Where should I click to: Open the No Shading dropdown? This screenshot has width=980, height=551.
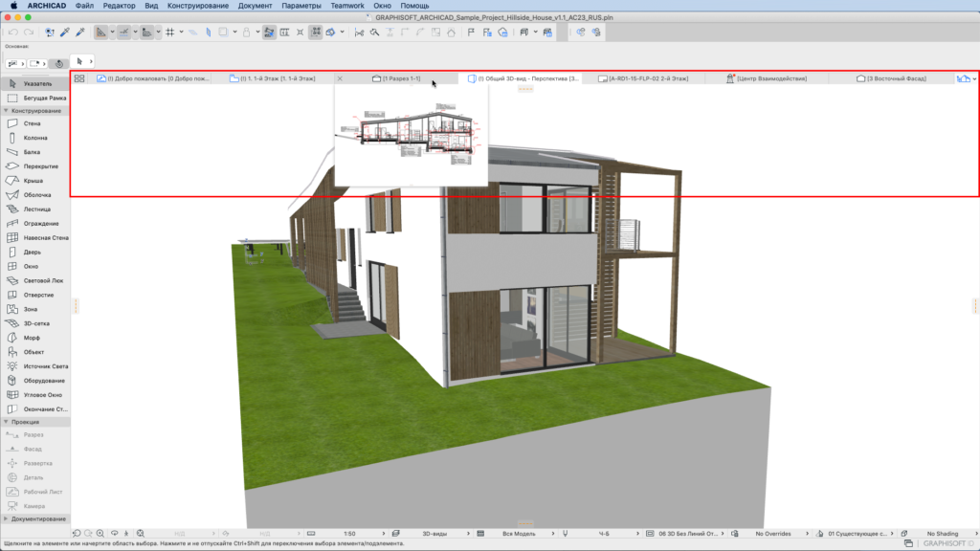tap(943, 533)
